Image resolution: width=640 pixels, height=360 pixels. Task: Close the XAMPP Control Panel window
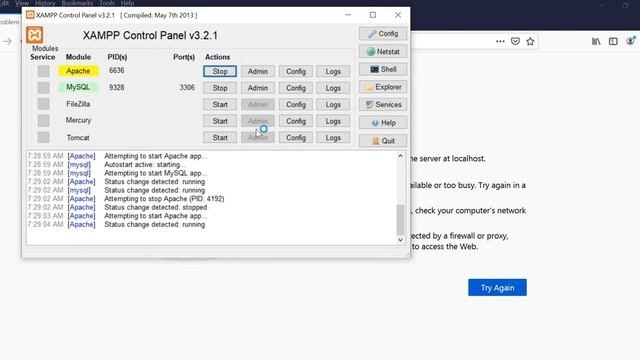click(x=398, y=15)
